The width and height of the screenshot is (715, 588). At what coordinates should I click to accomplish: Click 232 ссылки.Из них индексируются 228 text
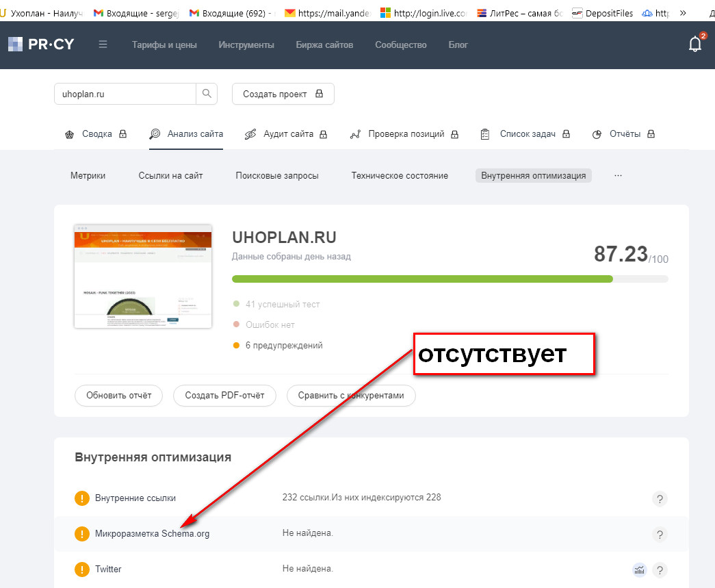361,498
